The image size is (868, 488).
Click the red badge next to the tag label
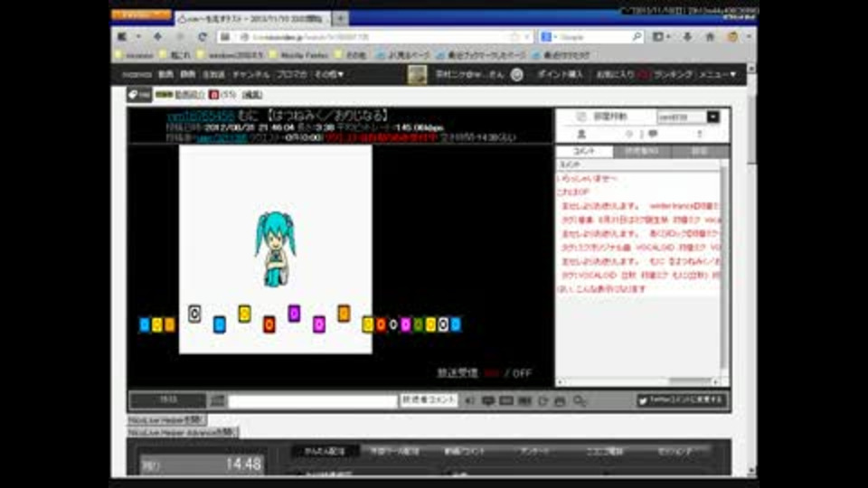tap(213, 95)
